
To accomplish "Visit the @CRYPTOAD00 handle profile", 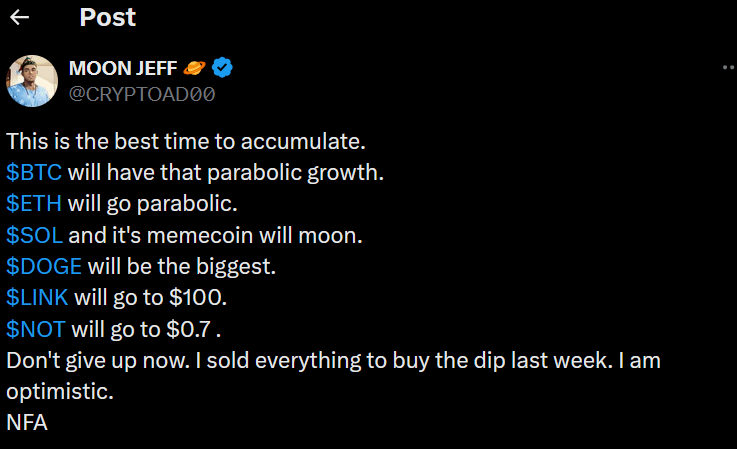I will (x=142, y=95).
